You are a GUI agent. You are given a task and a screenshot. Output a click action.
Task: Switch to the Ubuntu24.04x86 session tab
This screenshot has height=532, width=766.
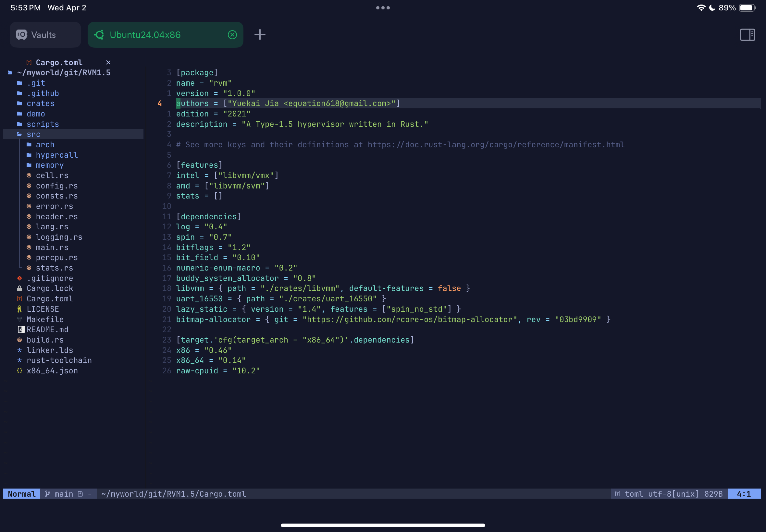pos(145,35)
